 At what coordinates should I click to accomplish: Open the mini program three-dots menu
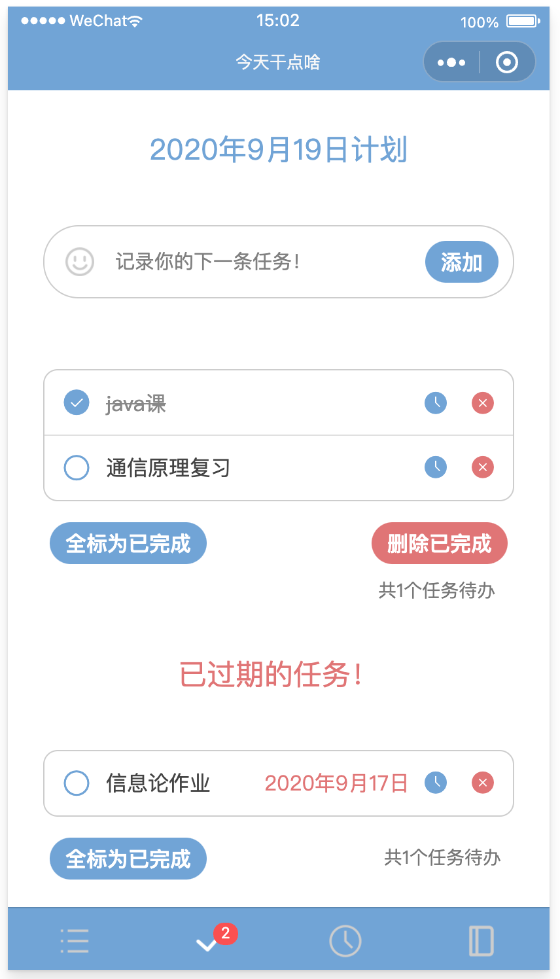(451, 62)
